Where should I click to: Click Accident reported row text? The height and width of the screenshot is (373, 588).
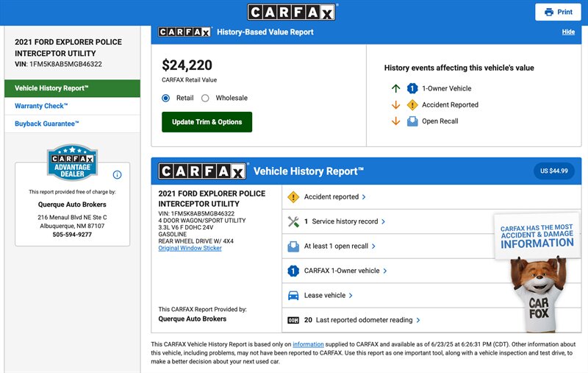[331, 197]
